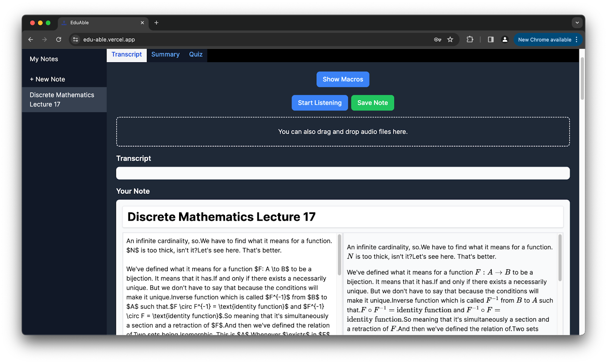The image size is (607, 364).
Task: Click the Your Note heading text
Action: [133, 191]
